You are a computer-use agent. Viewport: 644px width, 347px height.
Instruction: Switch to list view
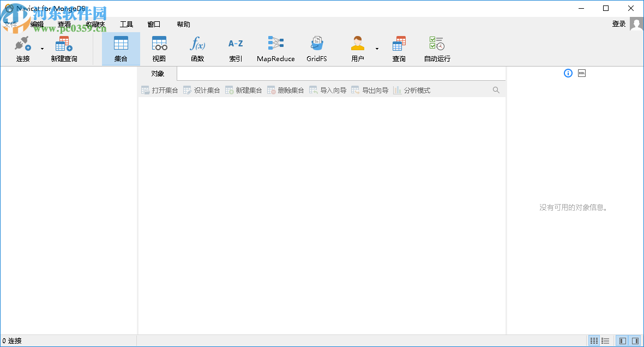click(605, 341)
